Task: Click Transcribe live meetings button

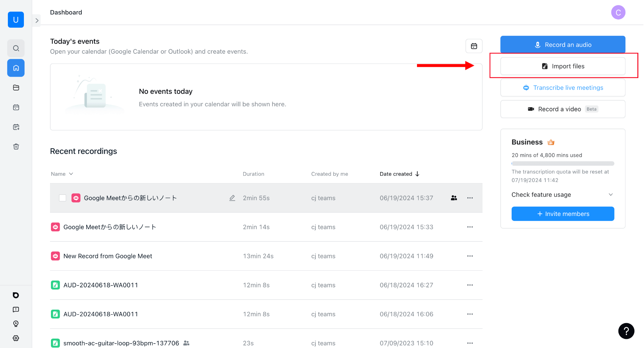Action: click(x=563, y=88)
